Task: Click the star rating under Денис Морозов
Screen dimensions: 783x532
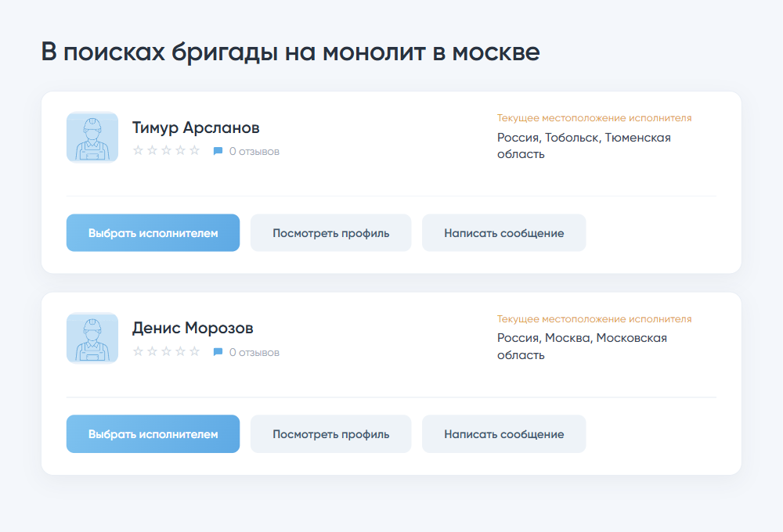Action: 166,351
